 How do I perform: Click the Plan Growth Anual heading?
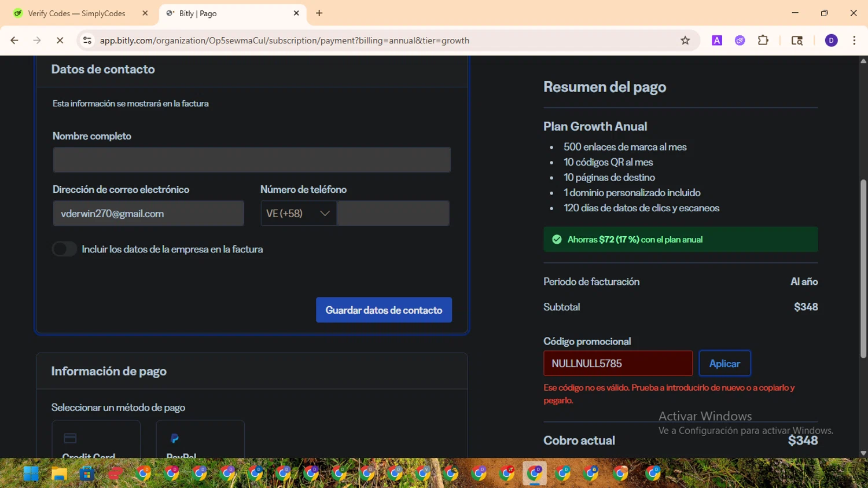pos(595,126)
